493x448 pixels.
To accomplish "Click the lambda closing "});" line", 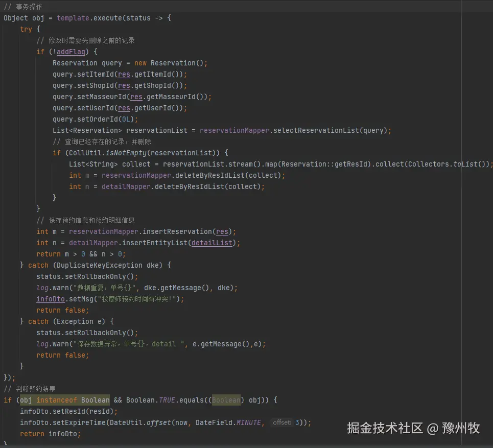I will coord(9,378).
